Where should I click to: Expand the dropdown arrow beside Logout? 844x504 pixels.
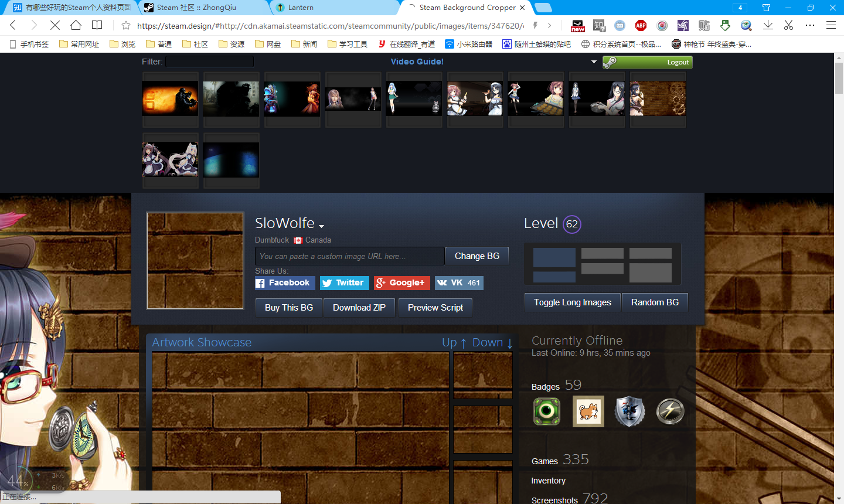tap(594, 62)
